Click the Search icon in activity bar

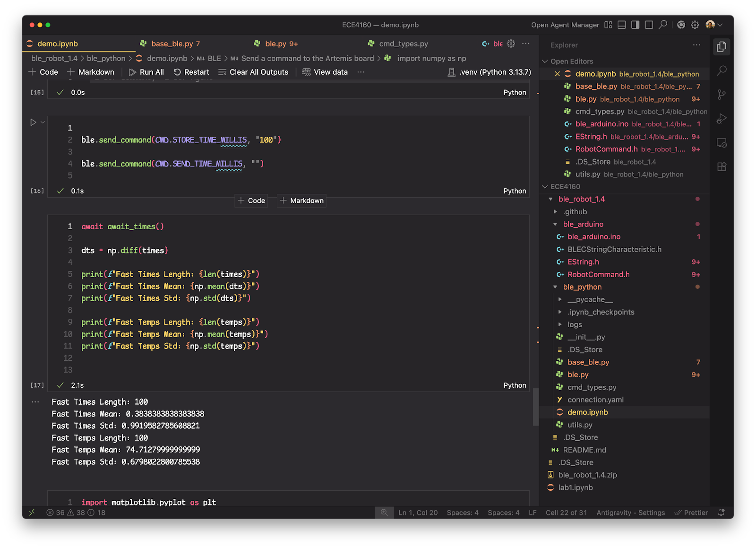(x=722, y=70)
